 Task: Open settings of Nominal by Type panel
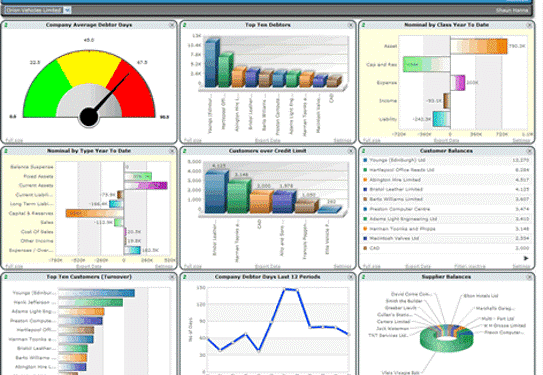tap(163, 266)
